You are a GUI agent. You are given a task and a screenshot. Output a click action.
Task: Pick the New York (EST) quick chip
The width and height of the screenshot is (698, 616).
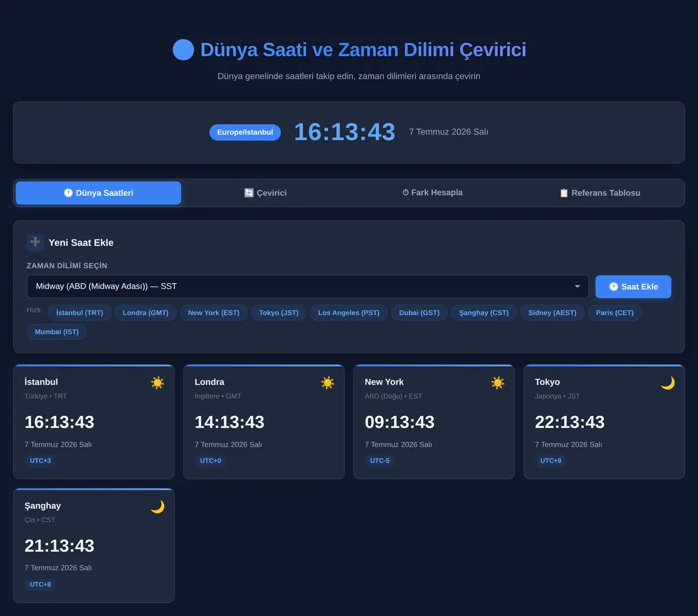pyautogui.click(x=213, y=313)
